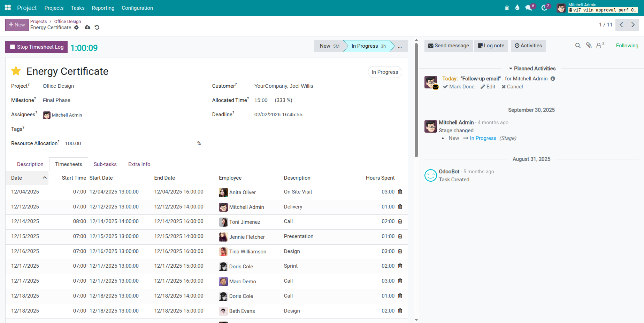This screenshot has width=644, height=323.
Task: Open the activities clock icon showing 2
Action: pyautogui.click(x=544, y=7)
